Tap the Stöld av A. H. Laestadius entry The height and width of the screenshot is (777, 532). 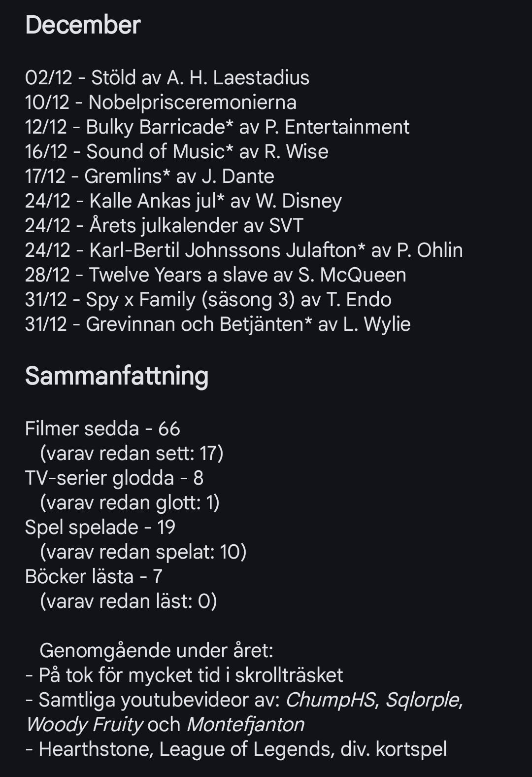click(167, 78)
